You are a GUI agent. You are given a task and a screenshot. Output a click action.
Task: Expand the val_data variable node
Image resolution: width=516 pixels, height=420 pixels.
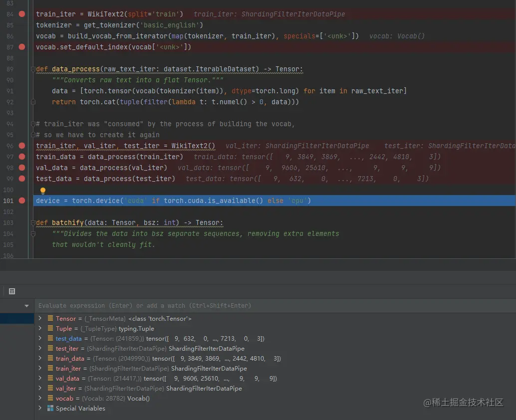pos(40,378)
